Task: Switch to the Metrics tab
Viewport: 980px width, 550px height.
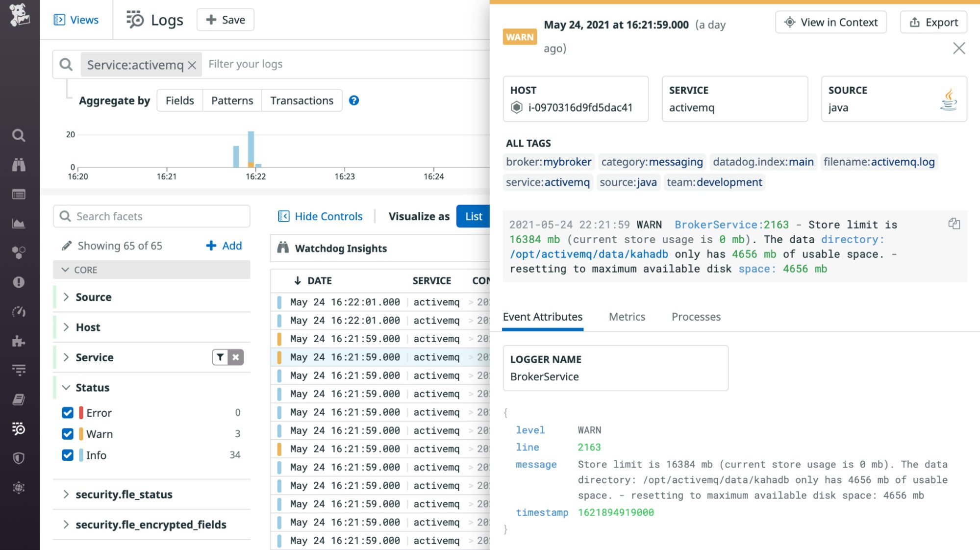Action: tap(627, 317)
